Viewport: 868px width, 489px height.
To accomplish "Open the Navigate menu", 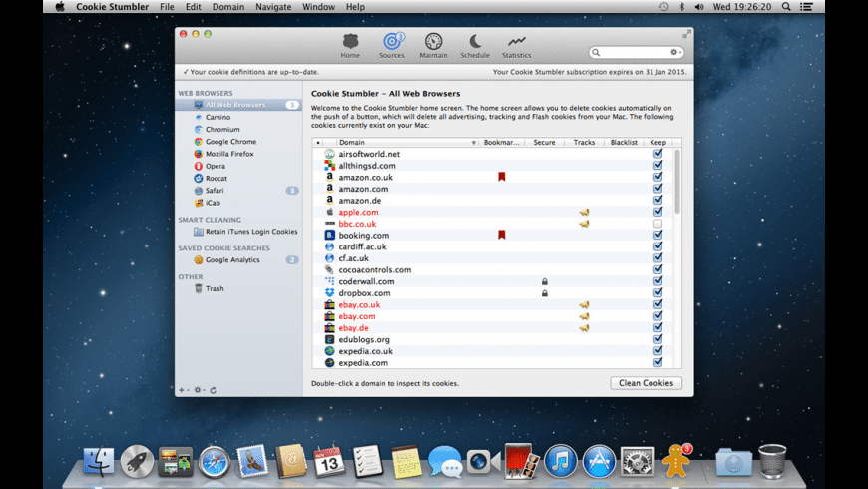I will click(x=273, y=7).
